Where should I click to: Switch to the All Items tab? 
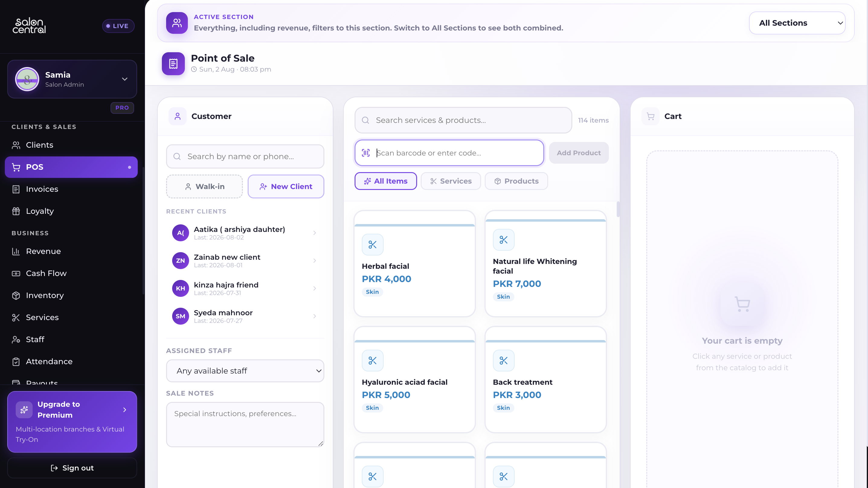tap(385, 181)
